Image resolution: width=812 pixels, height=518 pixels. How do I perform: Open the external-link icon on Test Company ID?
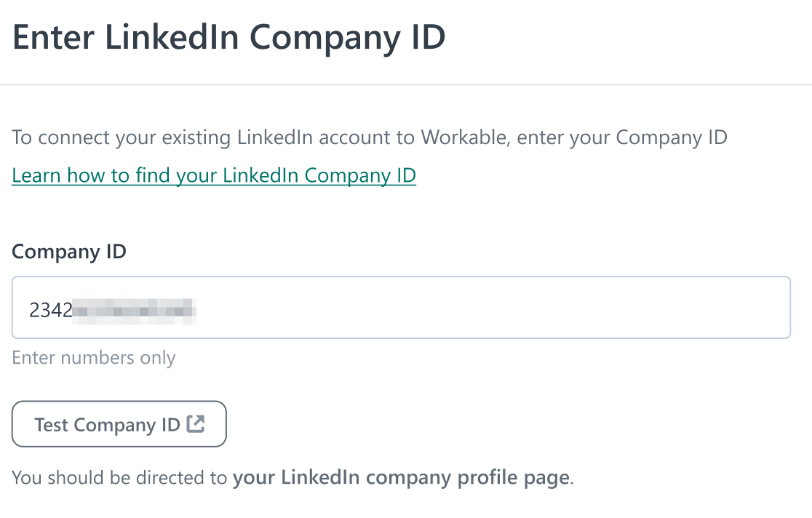(196, 423)
